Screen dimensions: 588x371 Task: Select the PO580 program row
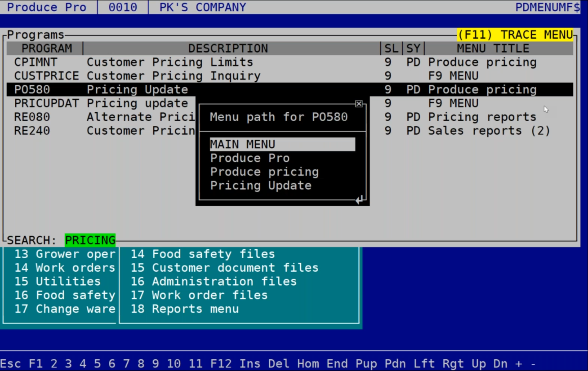tap(290, 89)
